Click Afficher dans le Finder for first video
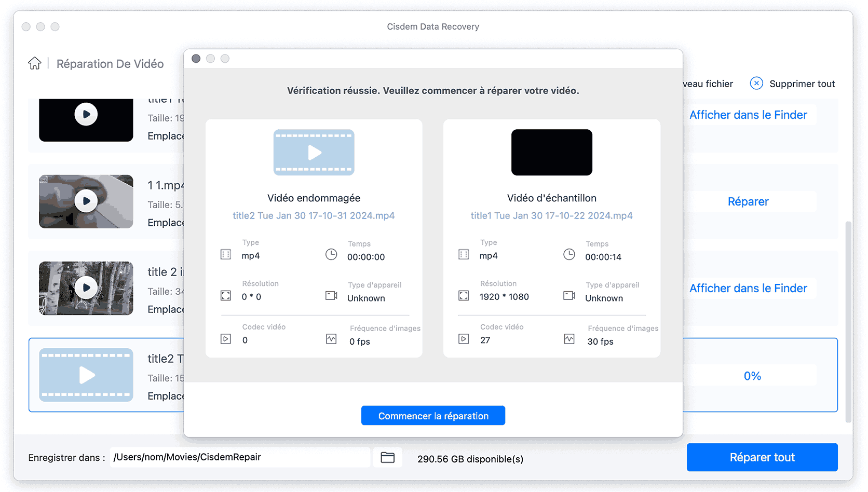 (x=748, y=115)
